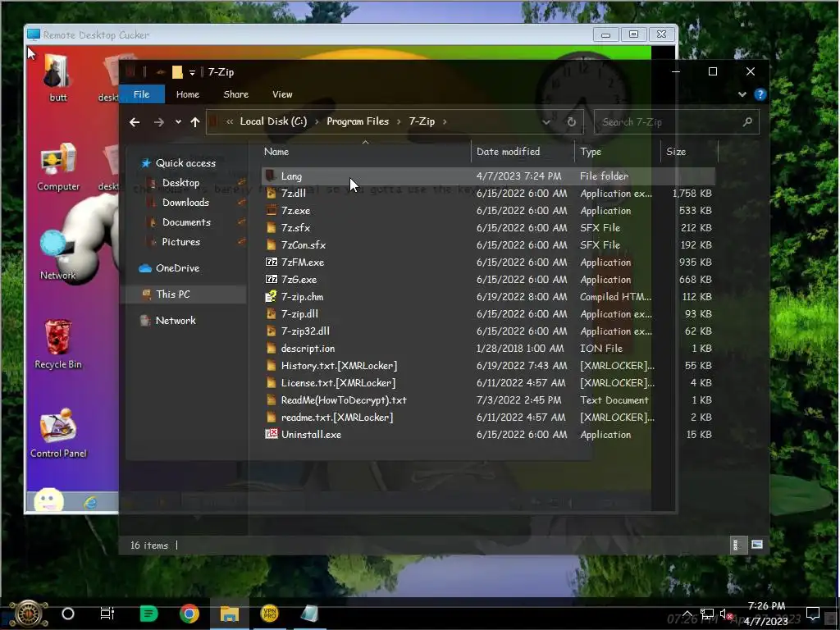Select the 7zFM.exe file manager icon
Viewport: 840px width, 630px height.
[271, 262]
